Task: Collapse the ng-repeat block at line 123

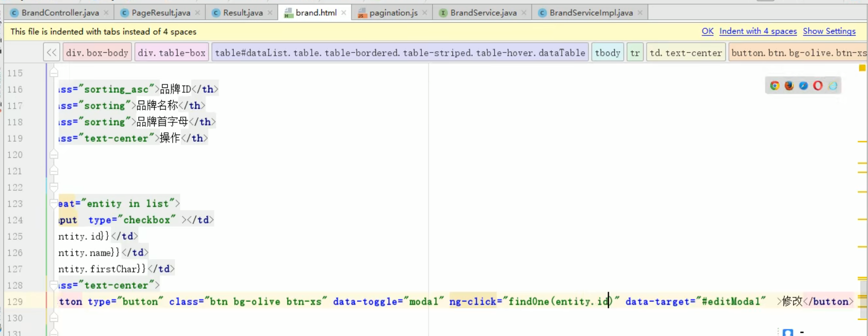Action: pyautogui.click(x=54, y=204)
